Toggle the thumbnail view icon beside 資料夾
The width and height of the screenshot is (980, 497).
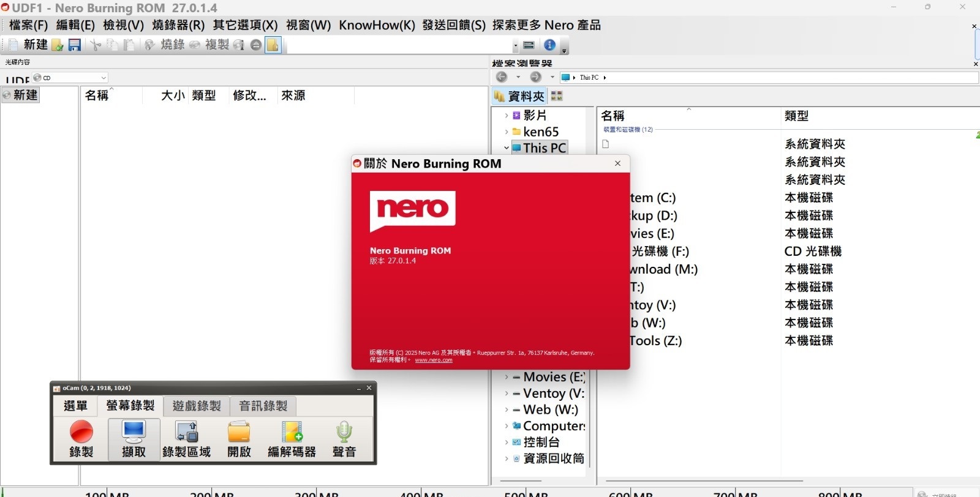pos(557,96)
